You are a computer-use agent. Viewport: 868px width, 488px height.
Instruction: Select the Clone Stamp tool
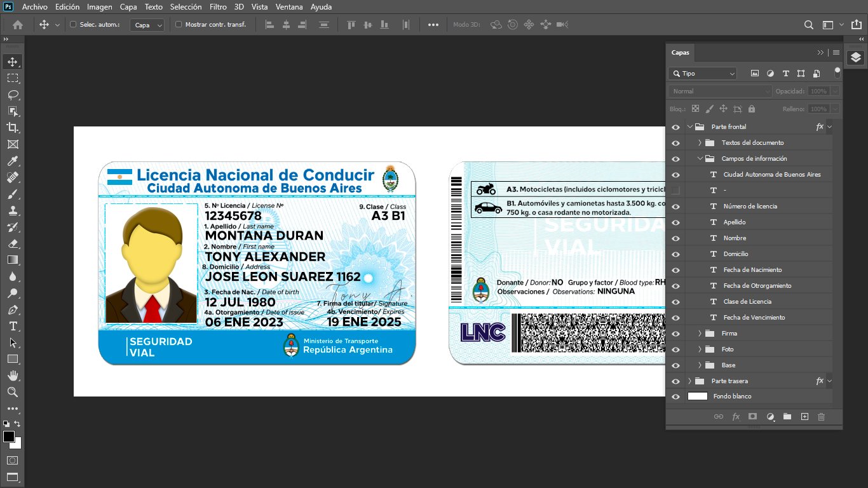coord(13,210)
